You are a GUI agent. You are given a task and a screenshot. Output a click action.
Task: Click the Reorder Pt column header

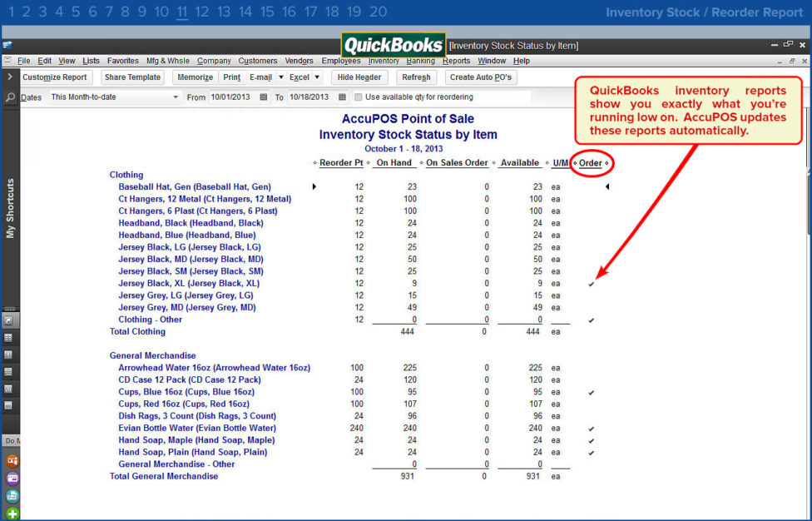coord(341,162)
